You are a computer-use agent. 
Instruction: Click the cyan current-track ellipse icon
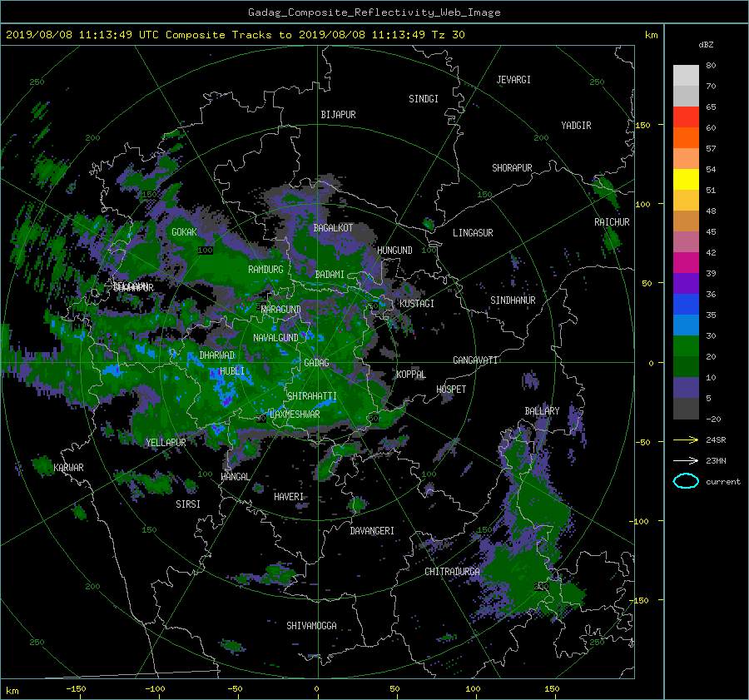point(686,481)
